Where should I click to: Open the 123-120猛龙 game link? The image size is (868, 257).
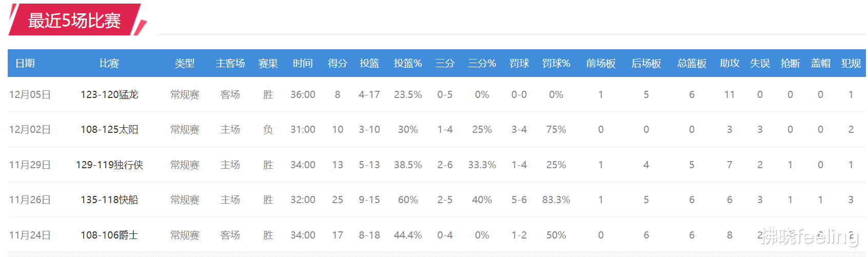pyautogui.click(x=109, y=94)
